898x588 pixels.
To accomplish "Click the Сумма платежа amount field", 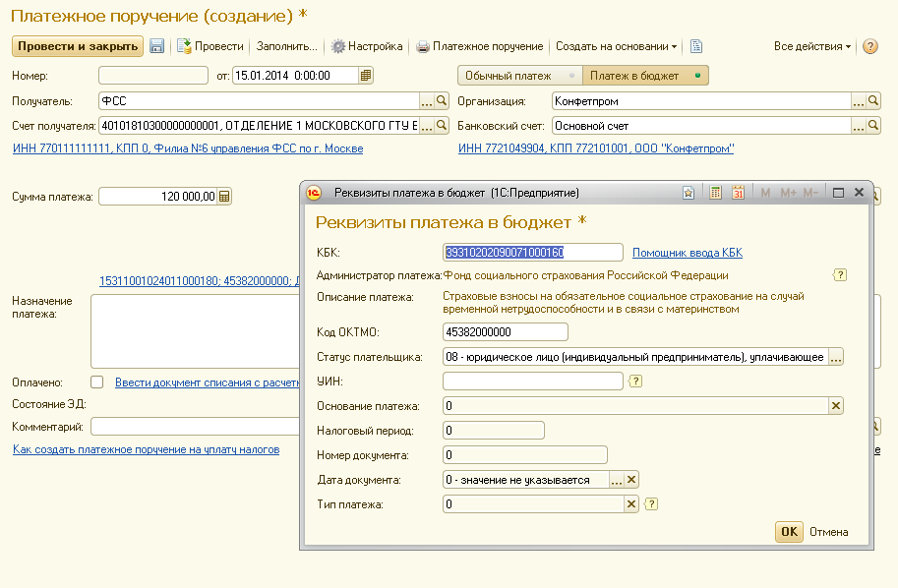I will [x=158, y=197].
